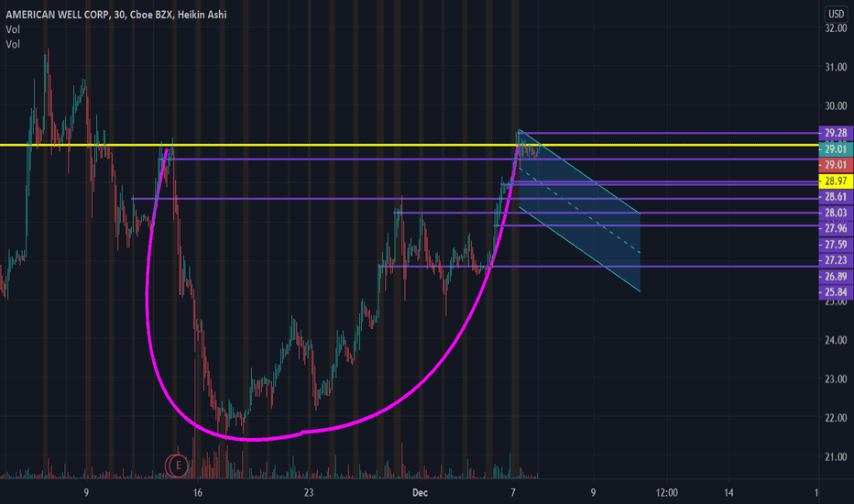
Task: Click the 28.03 price label
Action: point(836,213)
